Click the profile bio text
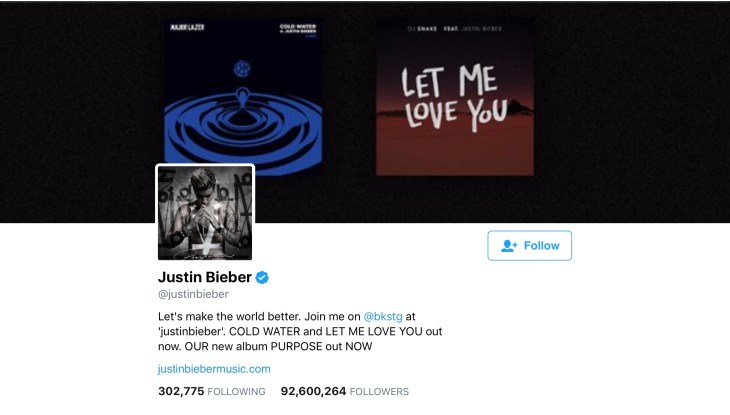 click(x=300, y=332)
